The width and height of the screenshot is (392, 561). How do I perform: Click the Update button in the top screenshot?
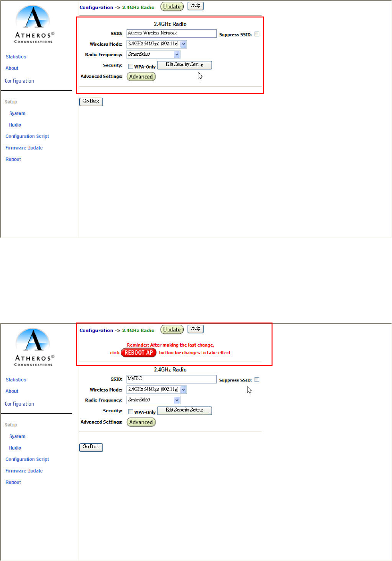point(172,7)
